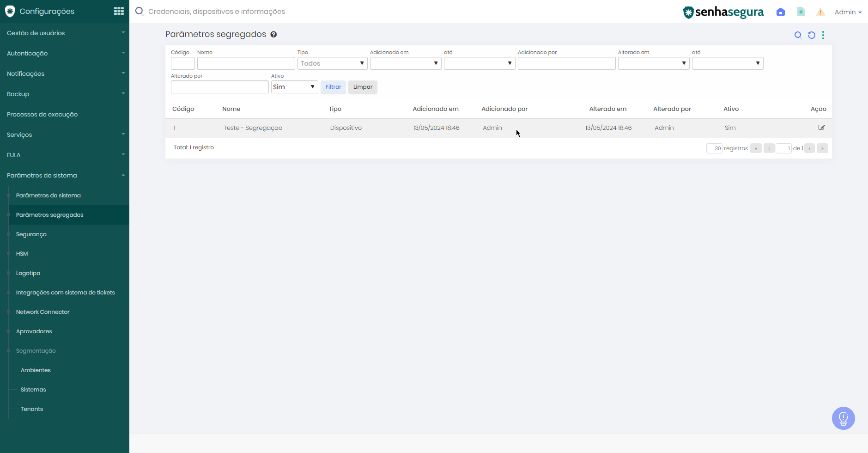This screenshot has width=868, height=453.
Task: Open the blue home shortcut icon
Action: (781, 12)
